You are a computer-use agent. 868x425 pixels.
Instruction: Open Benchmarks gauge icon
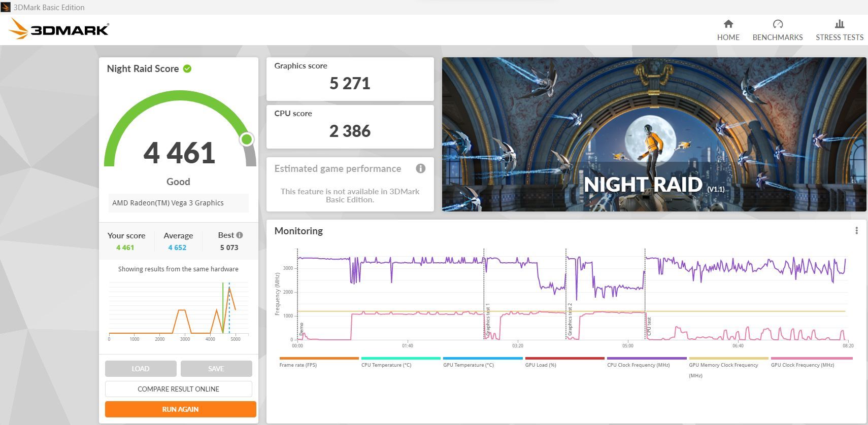coord(778,24)
